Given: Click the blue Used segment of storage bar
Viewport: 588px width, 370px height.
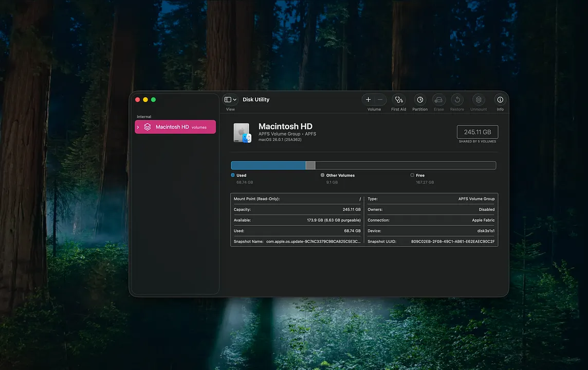Looking at the screenshot, I should click(x=268, y=165).
